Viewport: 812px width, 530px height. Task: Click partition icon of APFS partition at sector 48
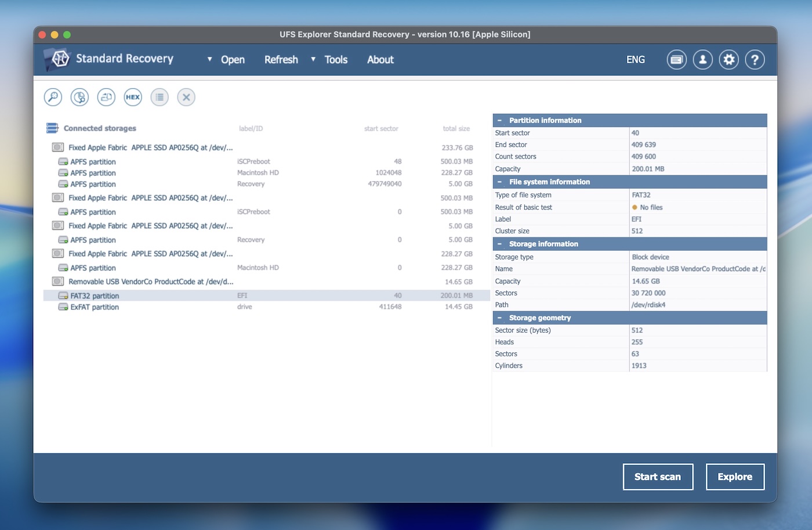pos(63,161)
